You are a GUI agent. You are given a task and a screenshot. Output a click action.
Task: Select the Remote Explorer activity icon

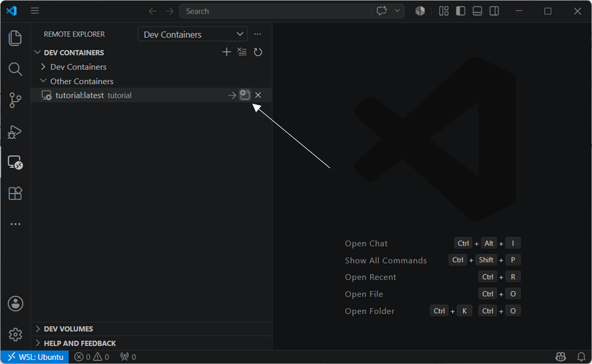click(15, 163)
